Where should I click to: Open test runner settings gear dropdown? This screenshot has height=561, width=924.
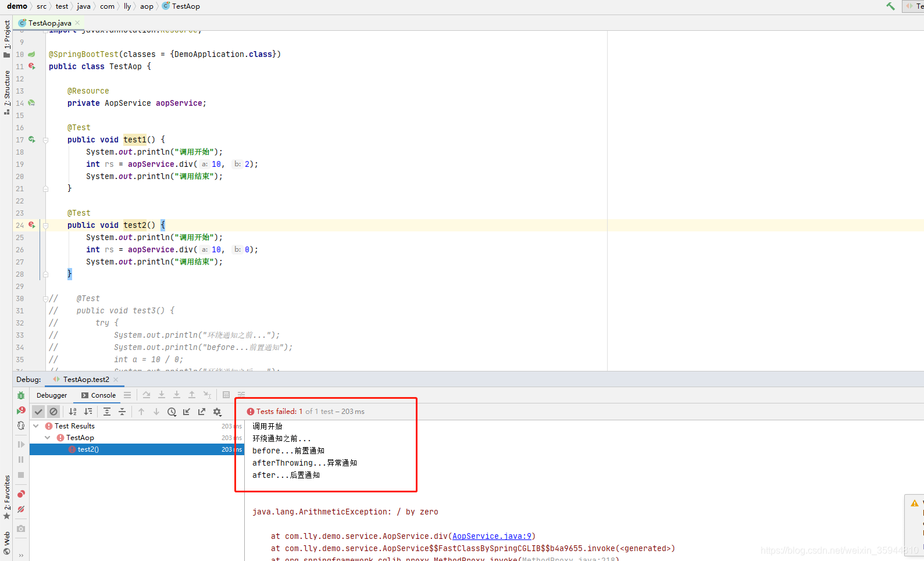click(217, 412)
